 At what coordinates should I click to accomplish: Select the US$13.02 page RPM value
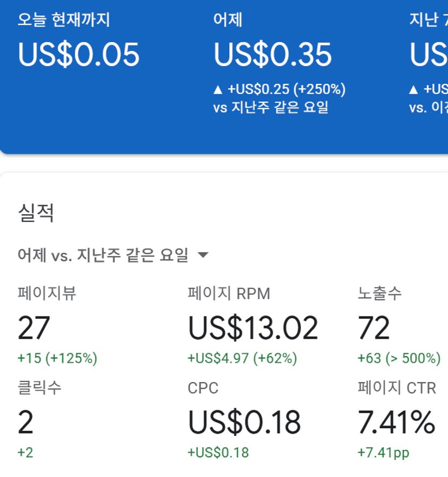[x=253, y=327]
